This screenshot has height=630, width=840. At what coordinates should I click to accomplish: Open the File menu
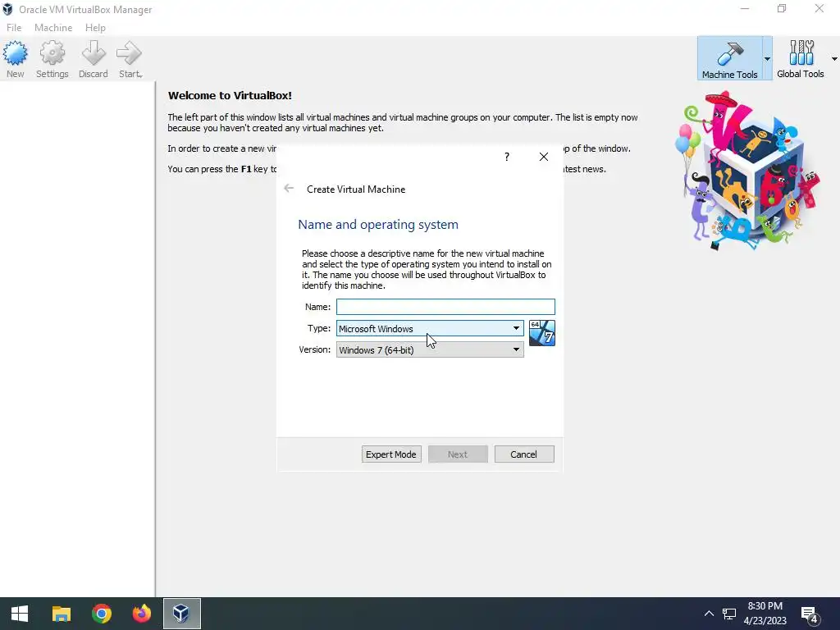click(x=14, y=28)
